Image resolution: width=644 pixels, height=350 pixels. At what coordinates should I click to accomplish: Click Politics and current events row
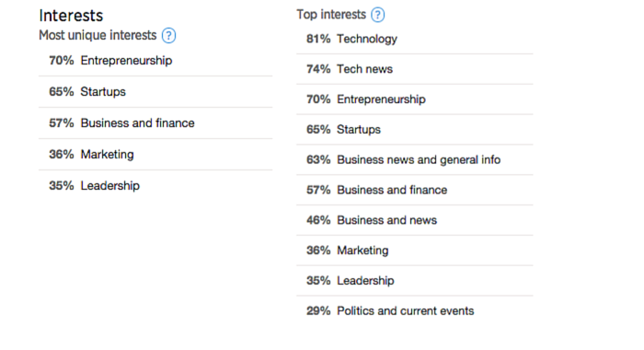click(414, 311)
